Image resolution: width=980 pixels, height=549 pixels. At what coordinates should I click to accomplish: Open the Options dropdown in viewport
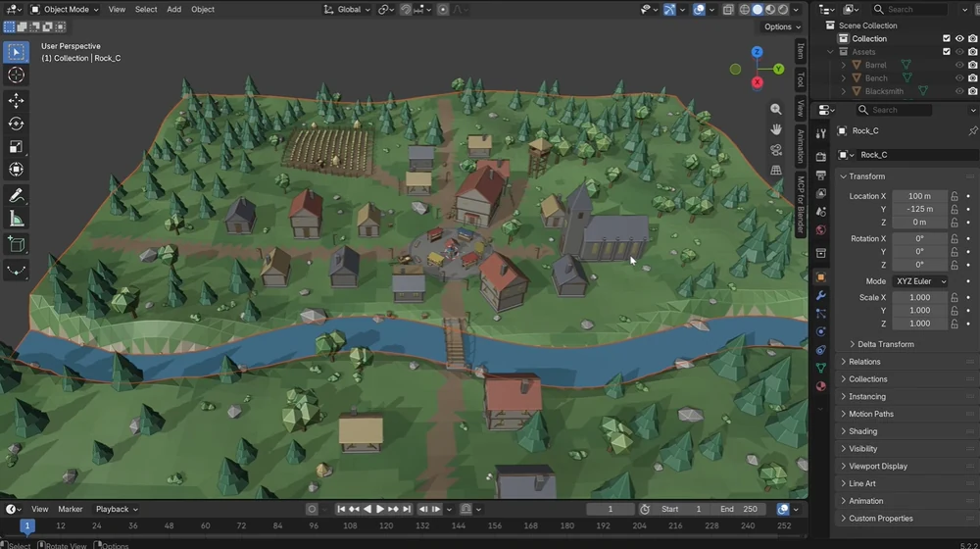(782, 26)
